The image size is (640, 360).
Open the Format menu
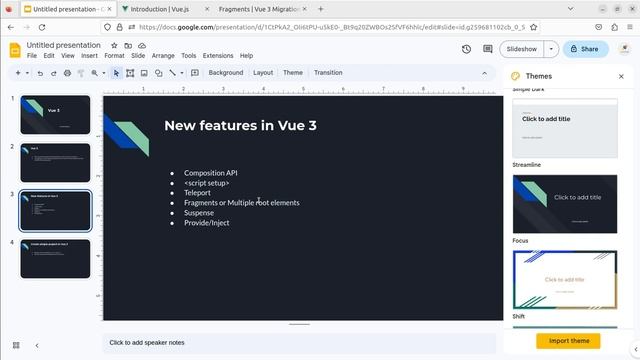[114, 56]
